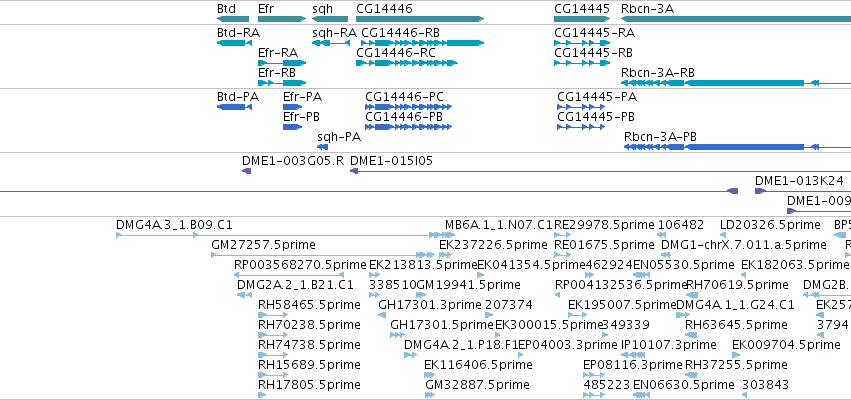Click RH70238.5prime EST label
Screen dimensions: 851x400
(x=309, y=325)
